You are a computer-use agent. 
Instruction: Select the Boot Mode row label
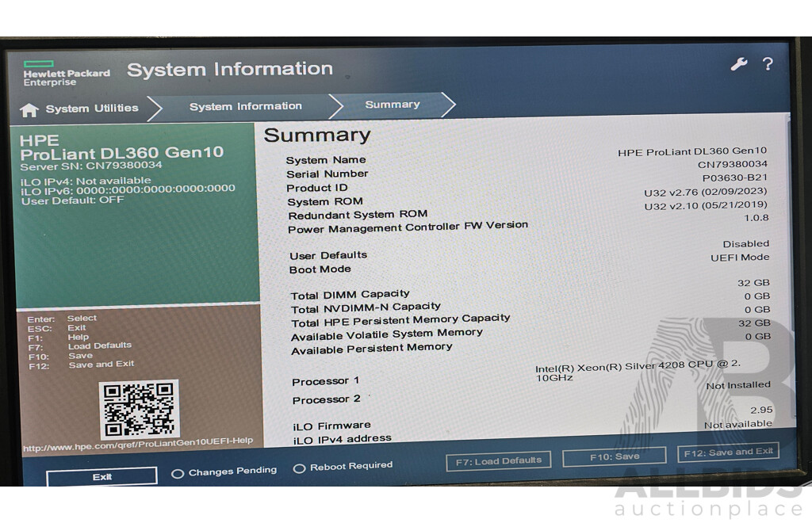click(320, 269)
